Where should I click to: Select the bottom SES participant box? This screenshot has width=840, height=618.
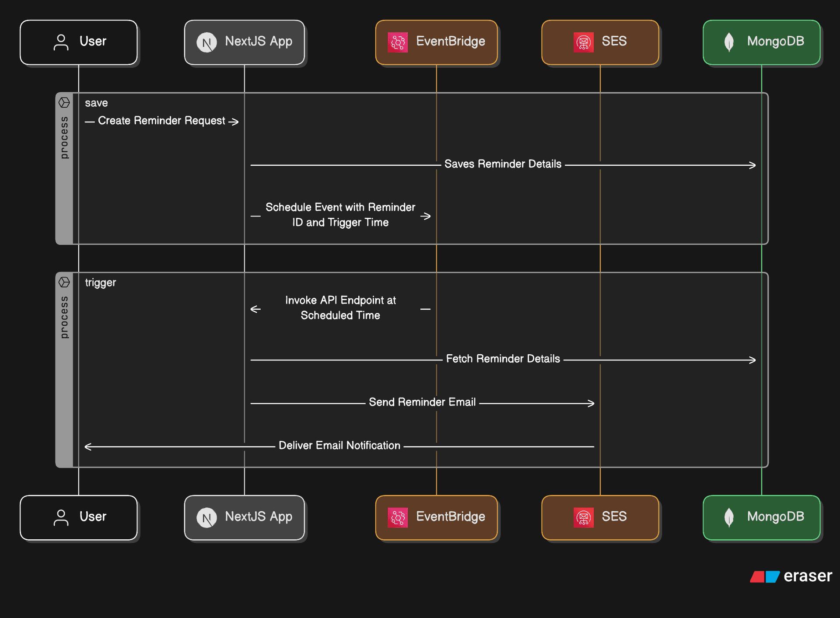(x=600, y=517)
